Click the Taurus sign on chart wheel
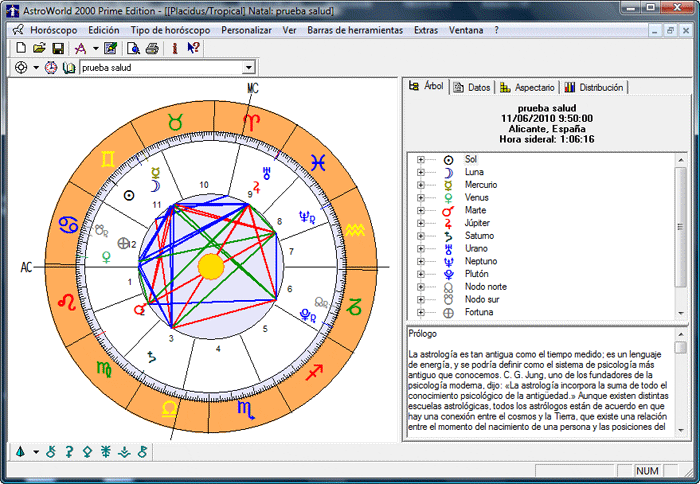 pos(175,122)
